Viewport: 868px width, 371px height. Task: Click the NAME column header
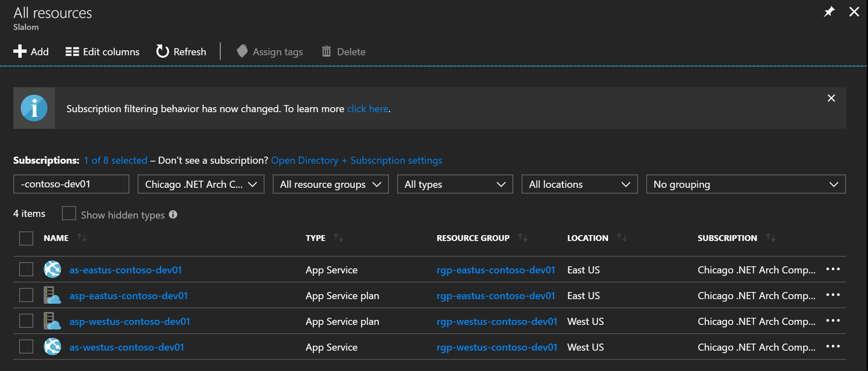(56, 238)
